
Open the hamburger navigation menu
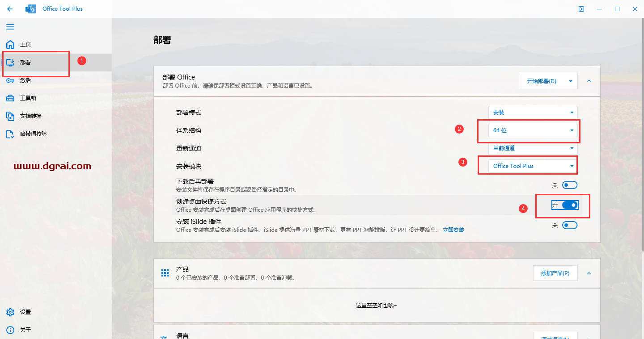click(10, 27)
